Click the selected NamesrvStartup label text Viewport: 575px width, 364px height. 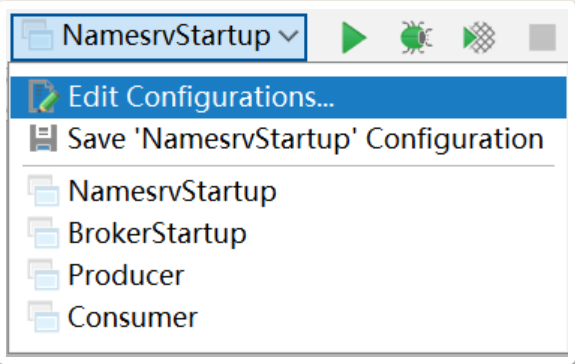(x=166, y=36)
